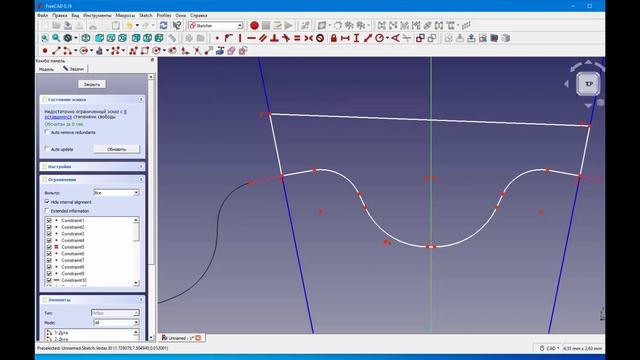Open the Sketcher workbench dropdown
Viewport: 640px width, 360px height.
pyautogui.click(x=216, y=25)
